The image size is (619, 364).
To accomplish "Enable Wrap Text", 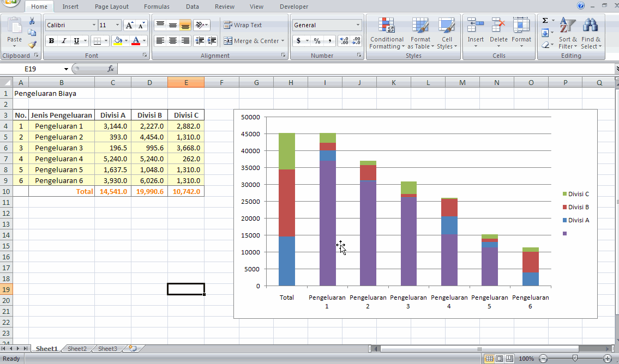I will coord(243,25).
